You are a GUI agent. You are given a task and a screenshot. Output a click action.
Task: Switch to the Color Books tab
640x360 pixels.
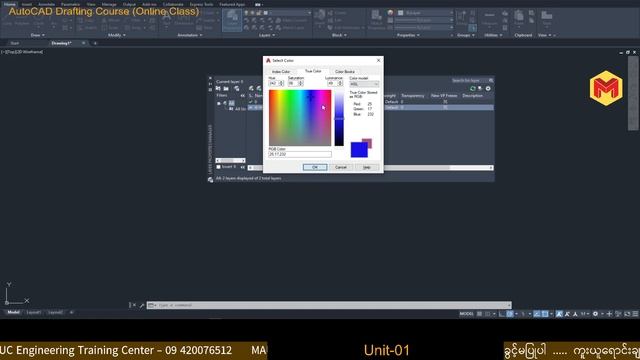point(345,71)
